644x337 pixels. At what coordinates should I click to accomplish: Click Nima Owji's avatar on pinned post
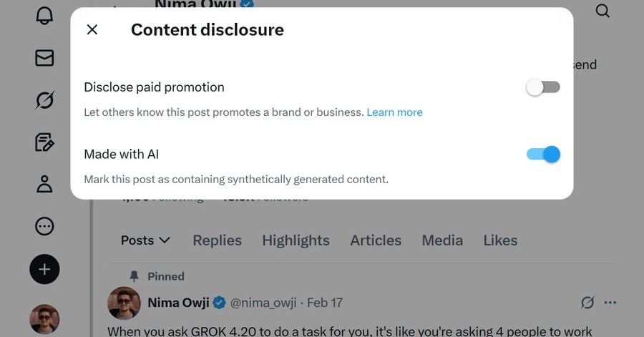click(x=124, y=303)
